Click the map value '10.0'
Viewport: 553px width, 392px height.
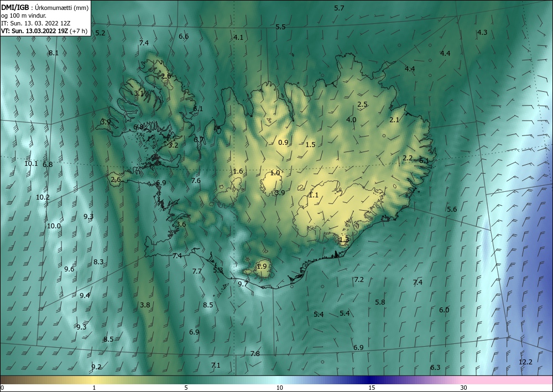coord(54,226)
